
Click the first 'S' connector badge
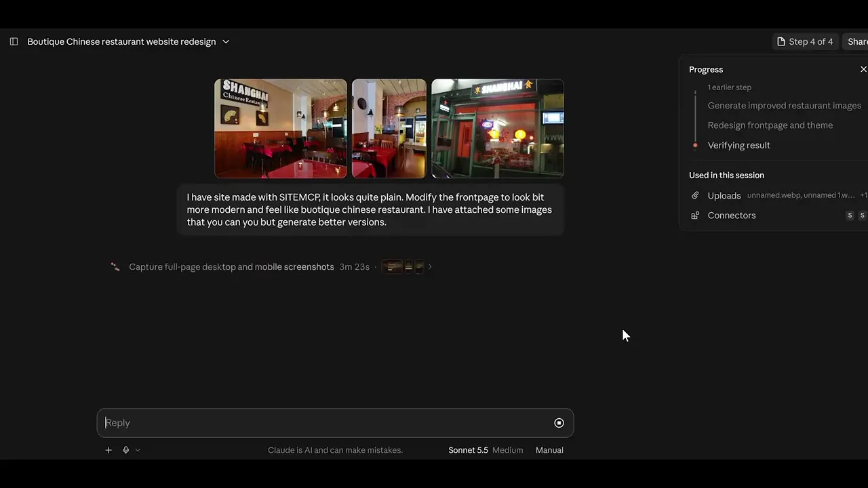[x=850, y=216]
